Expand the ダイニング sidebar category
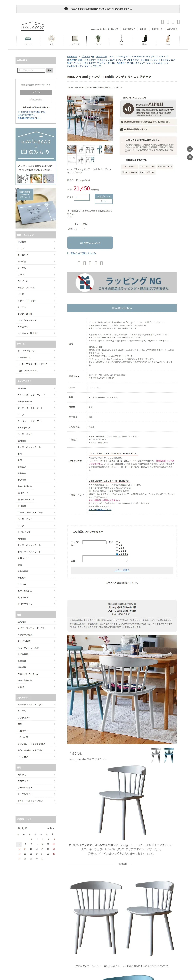This screenshot has height=980, width=196. point(36,255)
